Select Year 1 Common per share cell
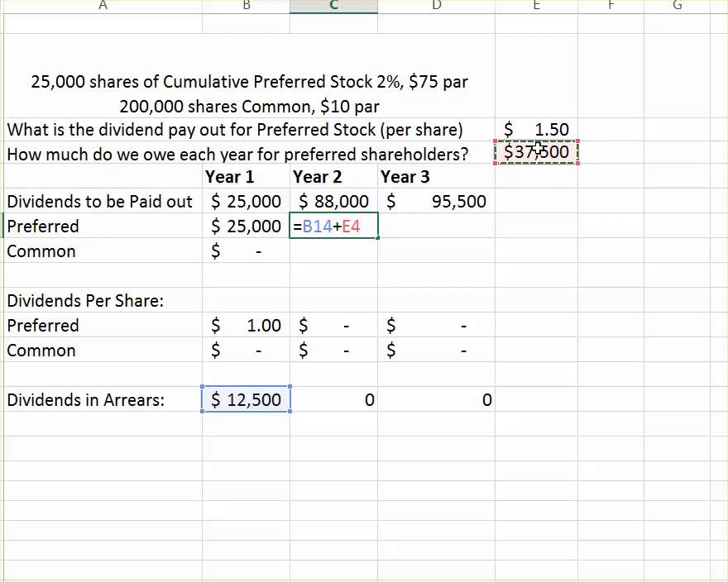This screenshot has width=728, height=582. click(246, 351)
